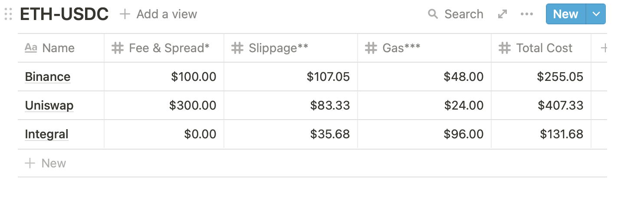Open database in full page with expand icon
The width and height of the screenshot is (644, 207).
click(x=503, y=14)
